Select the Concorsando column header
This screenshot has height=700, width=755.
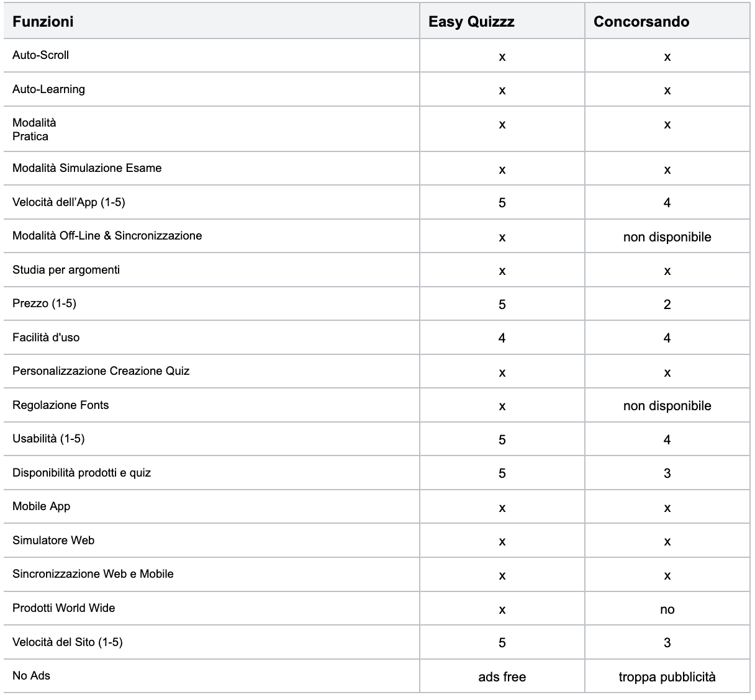[x=641, y=22]
